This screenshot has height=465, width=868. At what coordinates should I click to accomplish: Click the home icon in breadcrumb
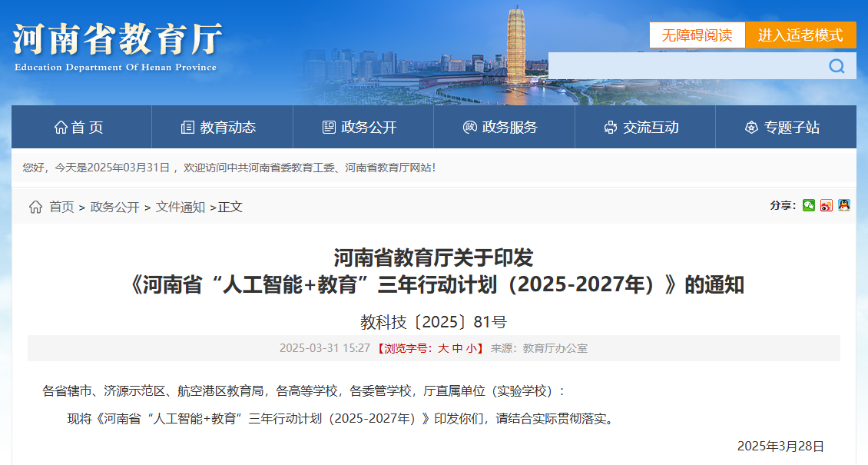(x=35, y=207)
